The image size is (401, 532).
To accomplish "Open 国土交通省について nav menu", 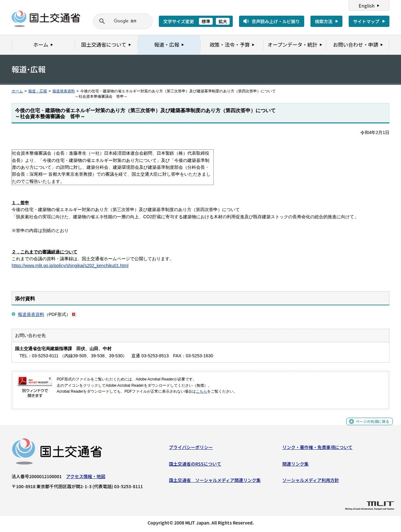I will (106, 45).
